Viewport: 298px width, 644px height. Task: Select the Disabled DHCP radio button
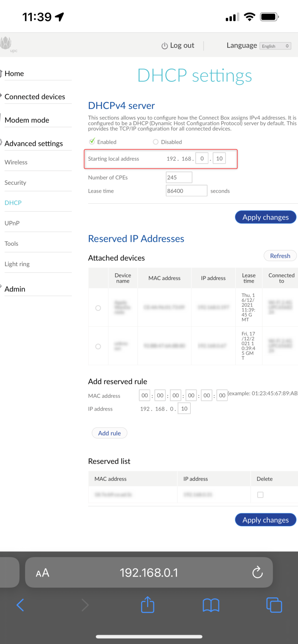click(156, 142)
